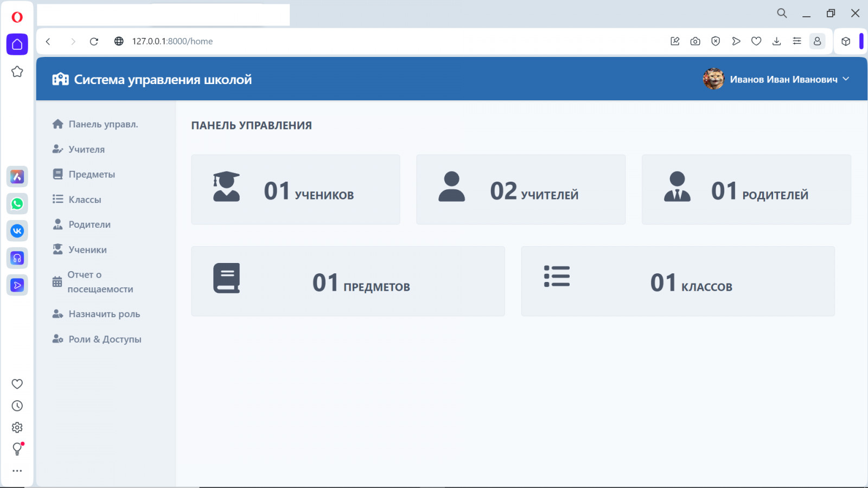Viewport: 868px width, 488px height.
Task: Click the Opera home sidebar icon
Action: pyautogui.click(x=17, y=44)
